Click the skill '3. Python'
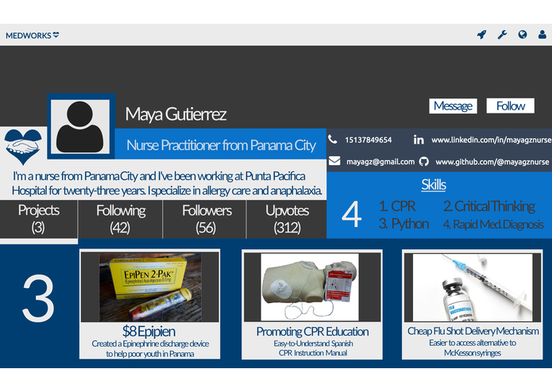This screenshot has height=392, width=552. click(x=403, y=224)
